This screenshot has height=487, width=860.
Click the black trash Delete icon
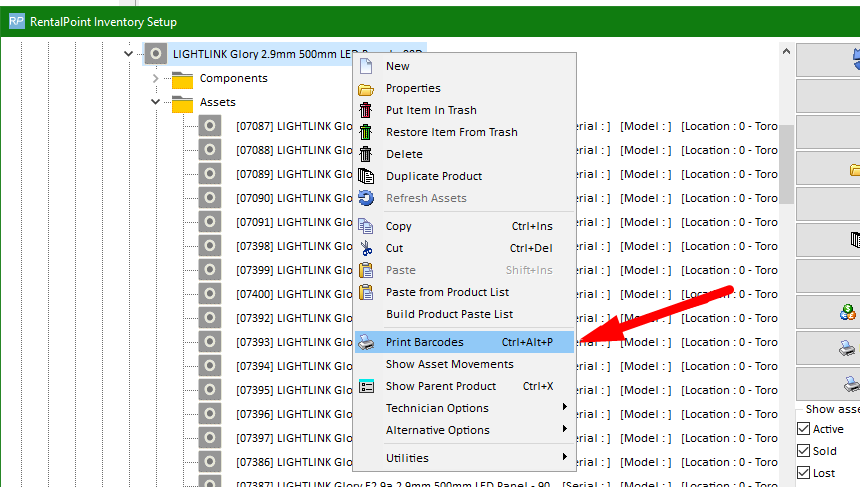click(366, 154)
